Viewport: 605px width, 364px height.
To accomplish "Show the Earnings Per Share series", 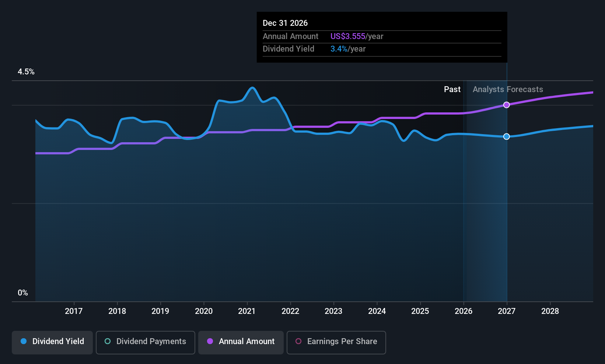I will 336,342.
